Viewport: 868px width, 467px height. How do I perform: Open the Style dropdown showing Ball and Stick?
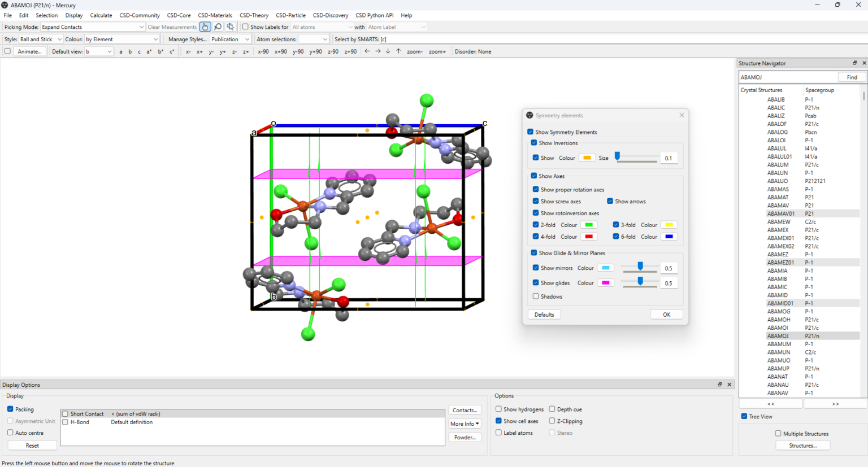point(40,39)
